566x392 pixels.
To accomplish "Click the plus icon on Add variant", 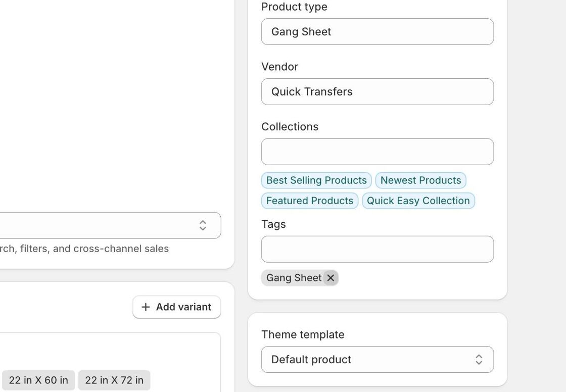I will tap(146, 307).
